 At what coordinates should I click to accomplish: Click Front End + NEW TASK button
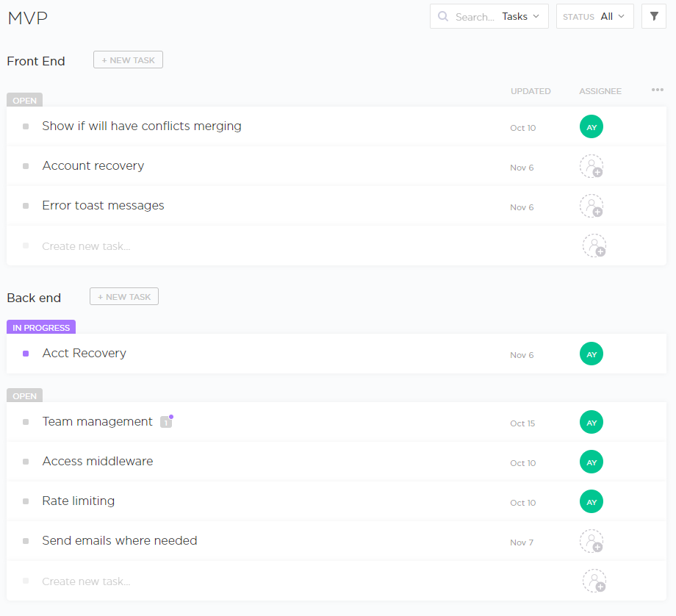tap(128, 60)
